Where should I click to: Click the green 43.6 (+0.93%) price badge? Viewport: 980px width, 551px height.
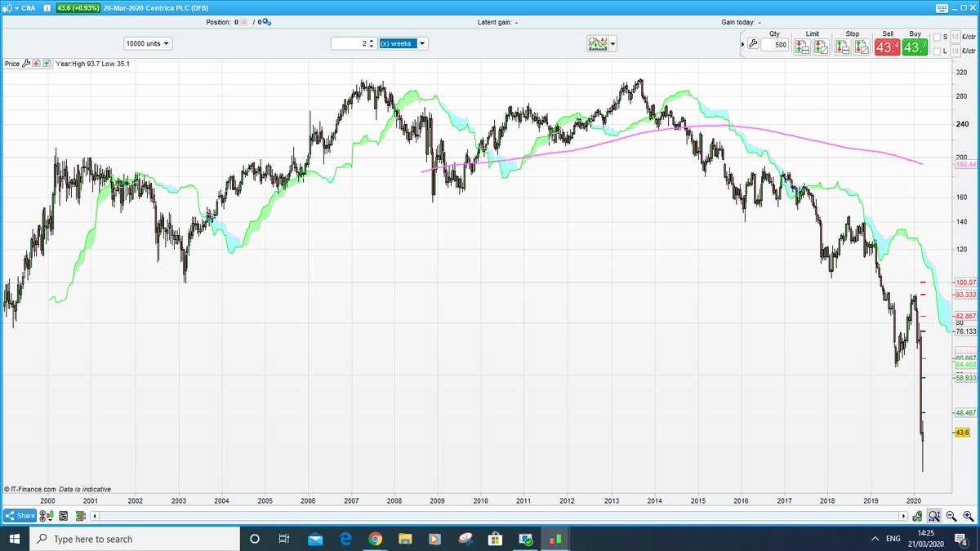[x=78, y=8]
